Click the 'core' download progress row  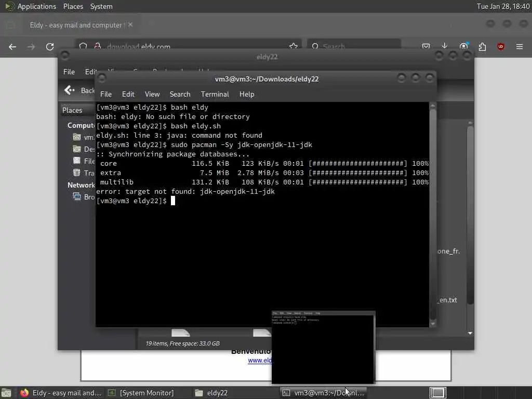[x=262, y=164]
